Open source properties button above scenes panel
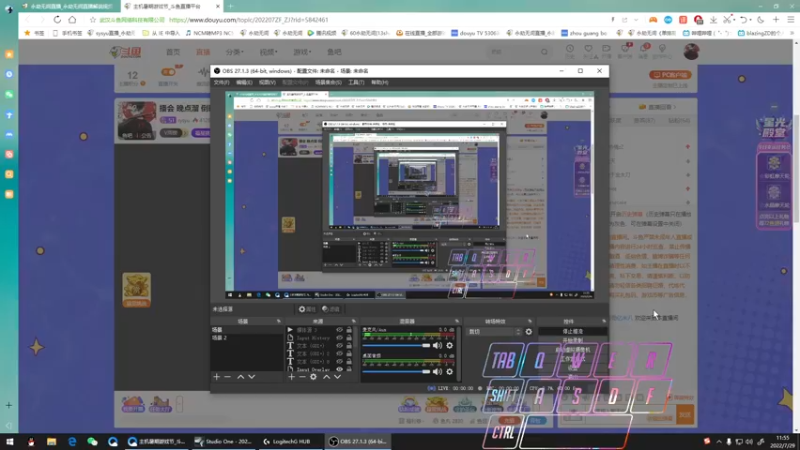 [307, 309]
